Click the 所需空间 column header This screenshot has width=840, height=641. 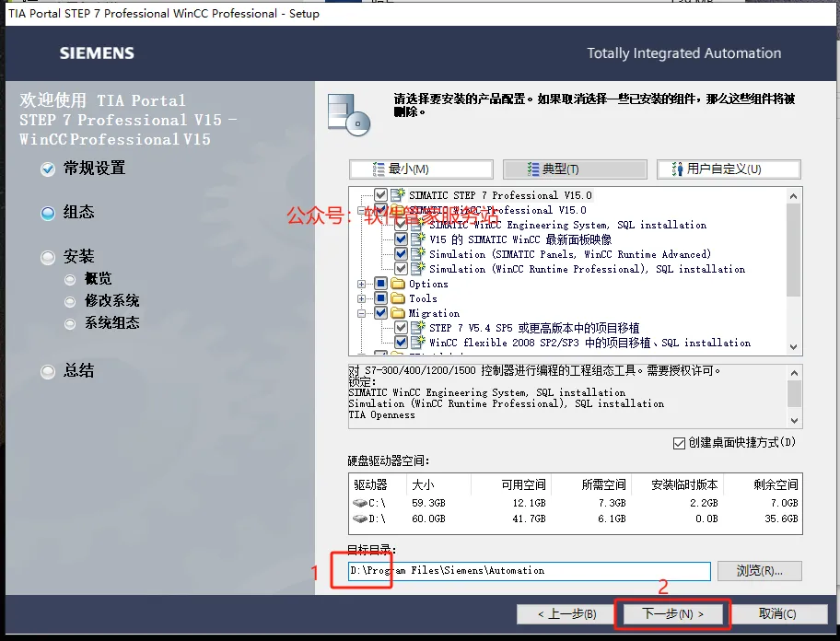point(603,485)
